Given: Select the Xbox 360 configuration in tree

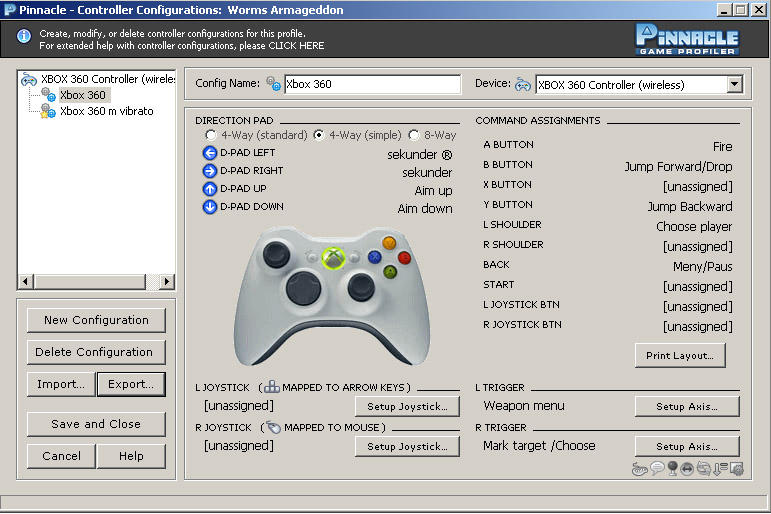Looking at the screenshot, I should click(83, 95).
